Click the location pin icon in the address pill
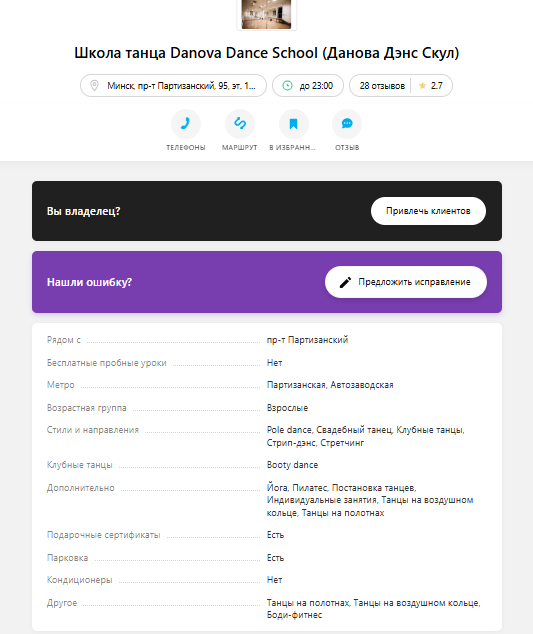This screenshot has height=634, width=533. pyautogui.click(x=94, y=86)
